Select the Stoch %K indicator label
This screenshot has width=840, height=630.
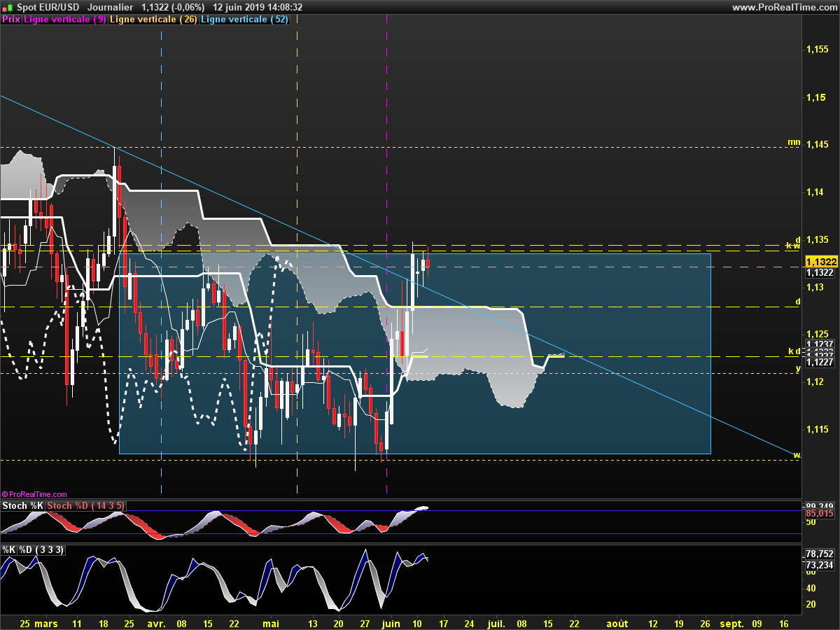point(23,505)
